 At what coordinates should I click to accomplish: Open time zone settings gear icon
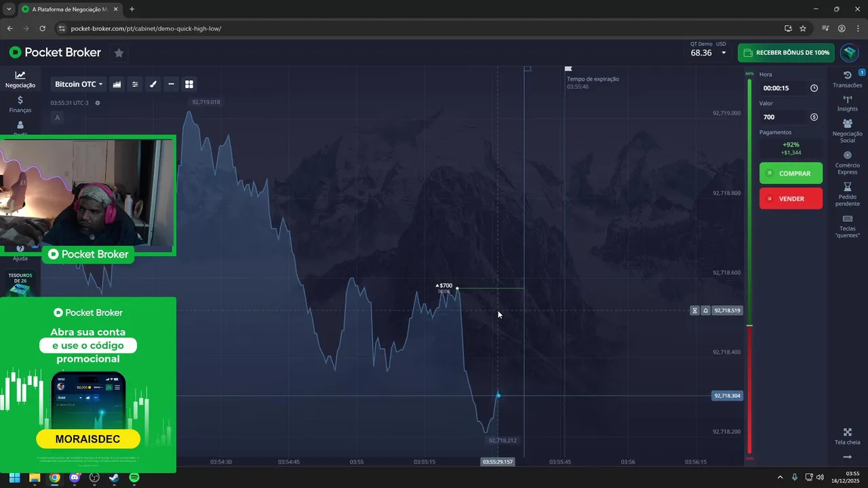[98, 103]
